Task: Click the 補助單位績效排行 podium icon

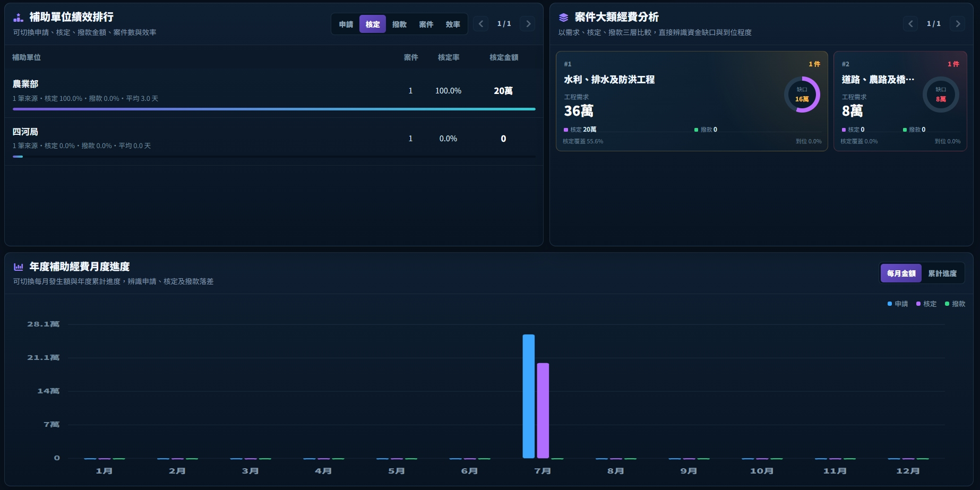Action: (18, 18)
